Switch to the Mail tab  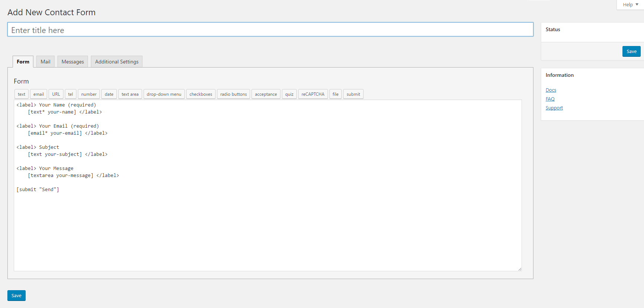tap(45, 62)
